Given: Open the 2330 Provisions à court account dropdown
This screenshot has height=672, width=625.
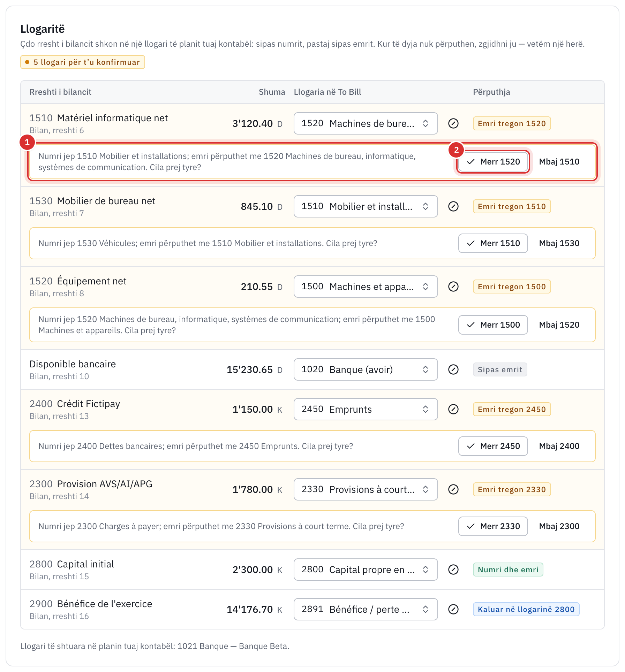Looking at the screenshot, I should 366,489.
